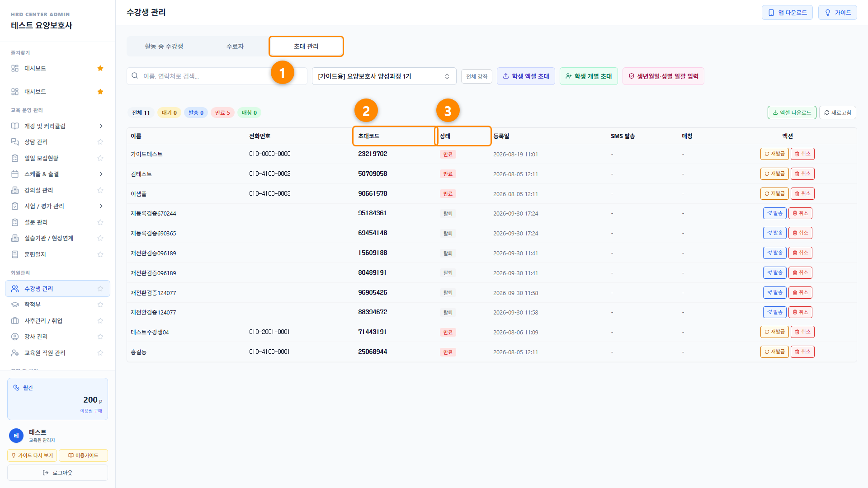Image resolution: width=868 pixels, height=488 pixels.
Task: Open the 요양보호사 양성과정 1기 course dropdown
Action: click(x=384, y=76)
